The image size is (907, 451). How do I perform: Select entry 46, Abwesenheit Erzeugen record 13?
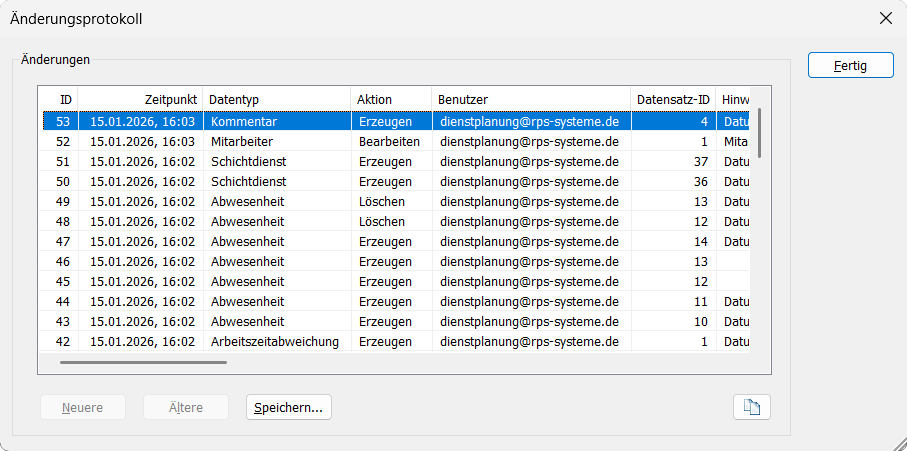(396, 262)
